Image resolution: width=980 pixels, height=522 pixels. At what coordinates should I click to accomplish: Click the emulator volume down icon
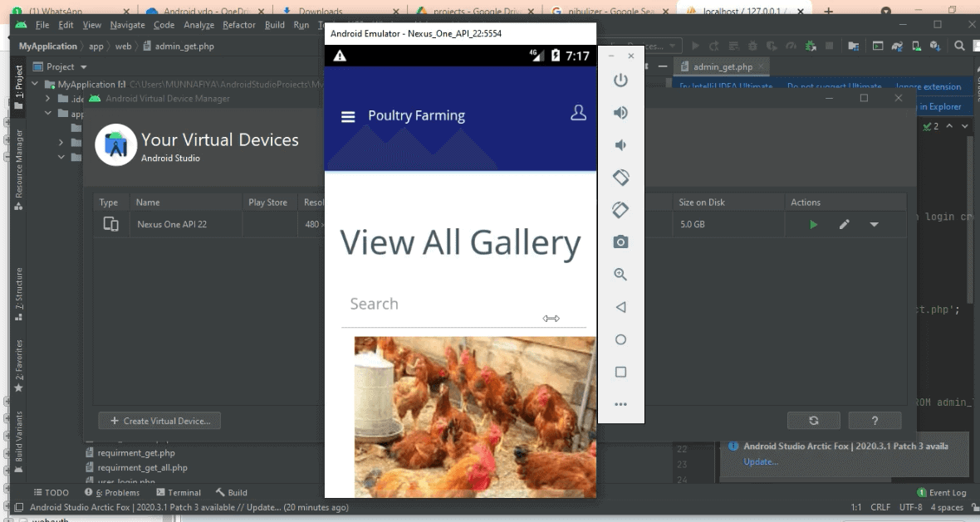620,145
